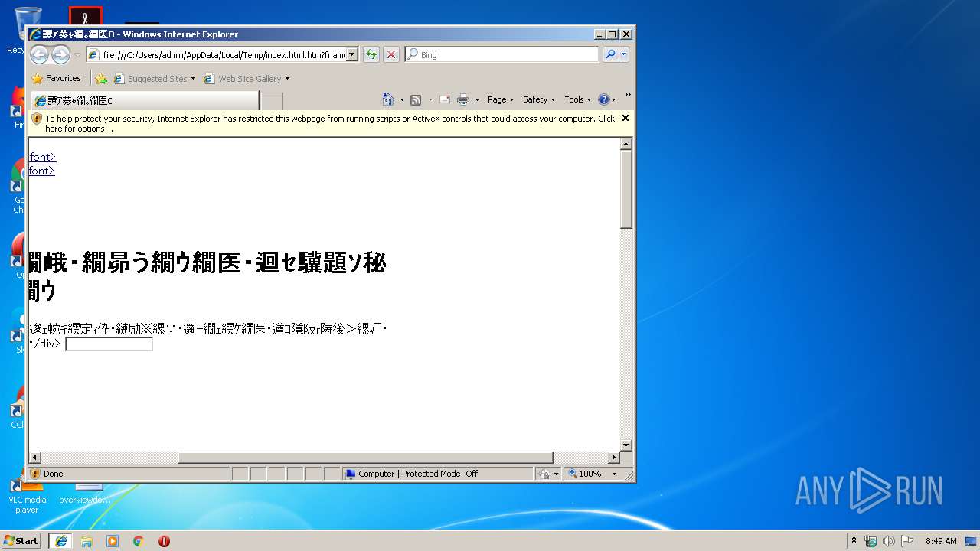The height and width of the screenshot is (551, 980).
Task: Open the Favorites star button
Action: point(56,78)
